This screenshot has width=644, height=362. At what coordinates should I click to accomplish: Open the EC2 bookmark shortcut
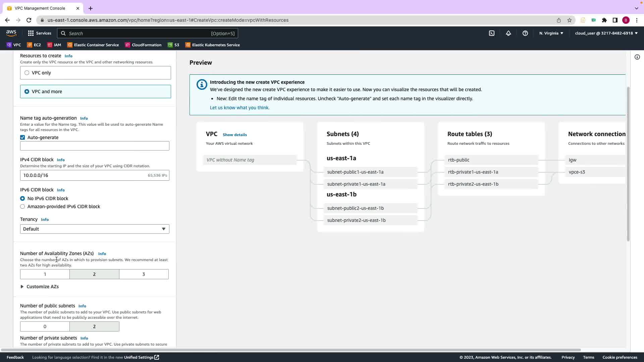[34, 45]
